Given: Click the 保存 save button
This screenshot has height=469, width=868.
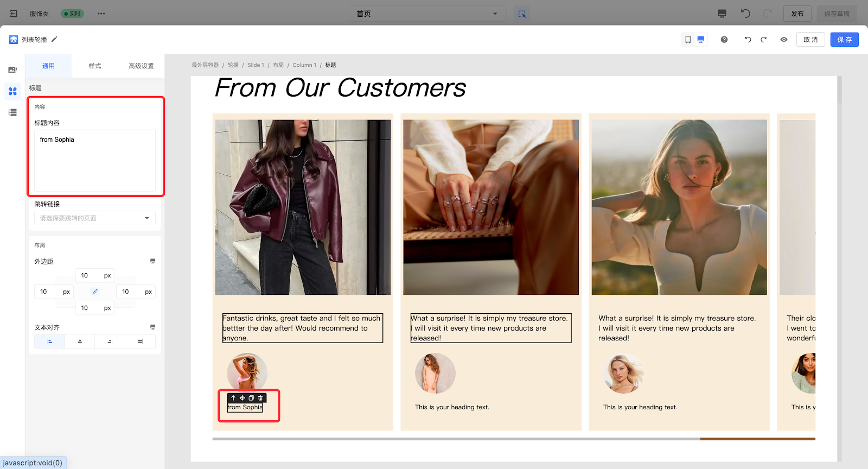Looking at the screenshot, I should click(x=844, y=40).
